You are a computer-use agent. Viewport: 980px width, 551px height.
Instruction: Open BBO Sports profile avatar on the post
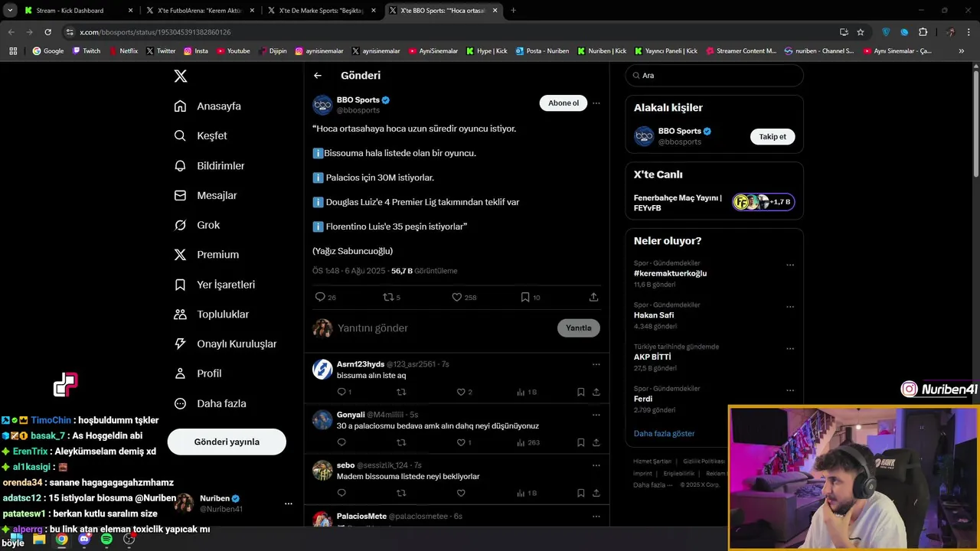point(322,105)
